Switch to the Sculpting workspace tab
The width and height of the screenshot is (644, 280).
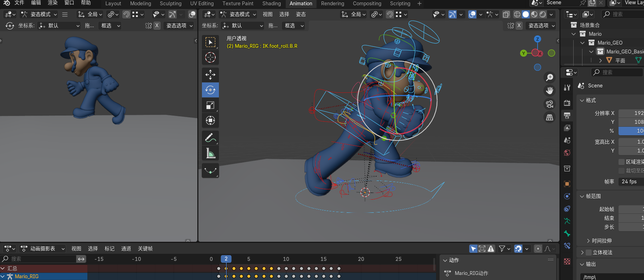coord(170,4)
